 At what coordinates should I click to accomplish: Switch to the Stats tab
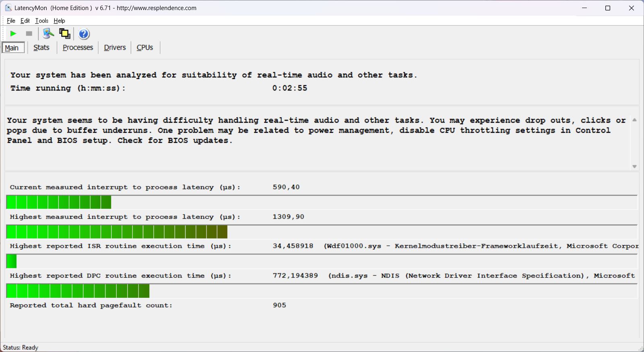click(41, 47)
